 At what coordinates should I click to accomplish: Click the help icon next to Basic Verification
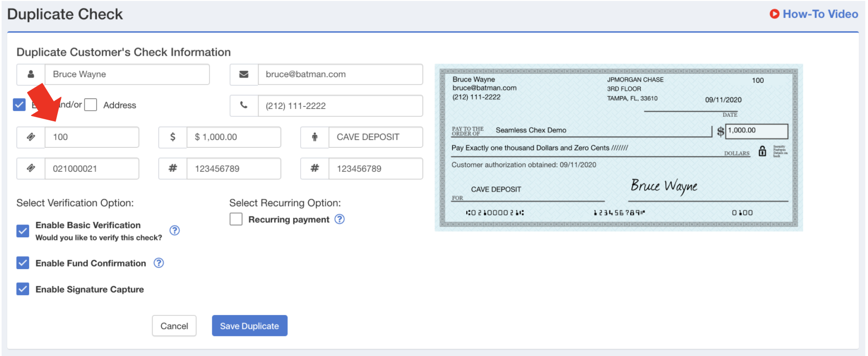[175, 230]
